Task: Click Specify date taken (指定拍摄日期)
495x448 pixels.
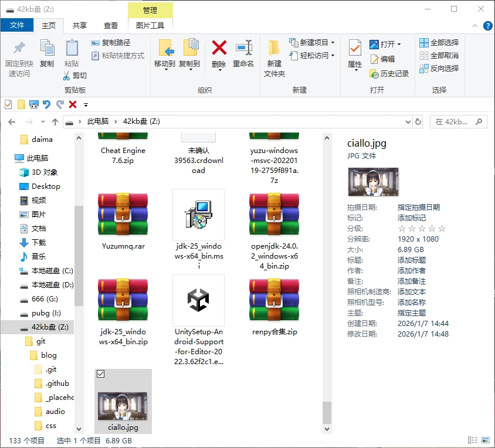Action: pos(419,207)
